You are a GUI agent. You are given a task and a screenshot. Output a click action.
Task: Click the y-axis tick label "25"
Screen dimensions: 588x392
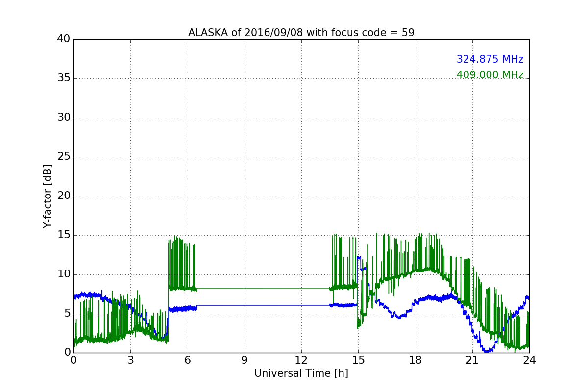(x=64, y=157)
